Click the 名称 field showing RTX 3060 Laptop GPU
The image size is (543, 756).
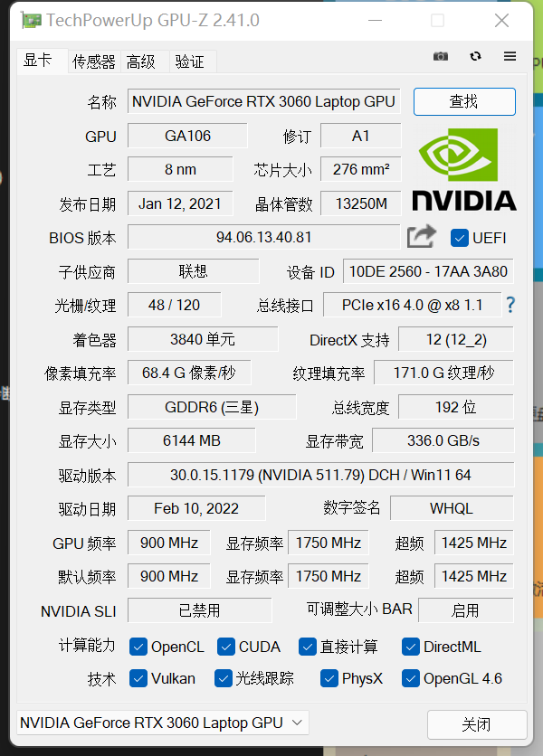point(264,101)
